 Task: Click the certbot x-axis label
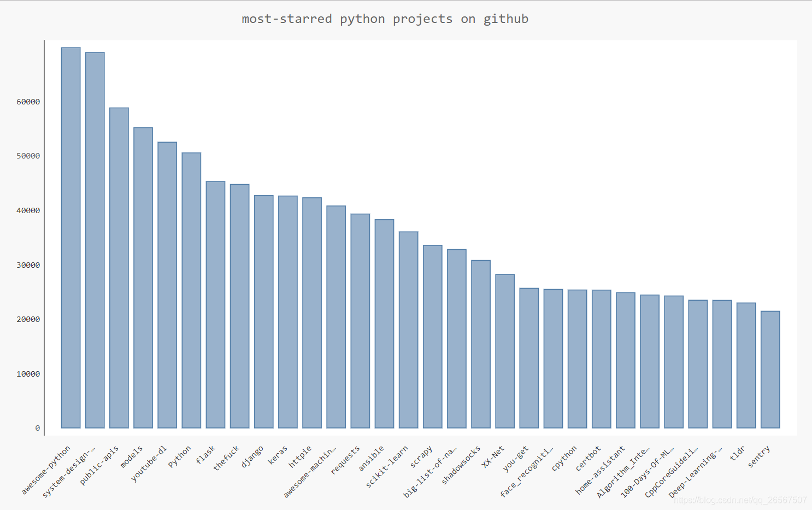[589, 458]
